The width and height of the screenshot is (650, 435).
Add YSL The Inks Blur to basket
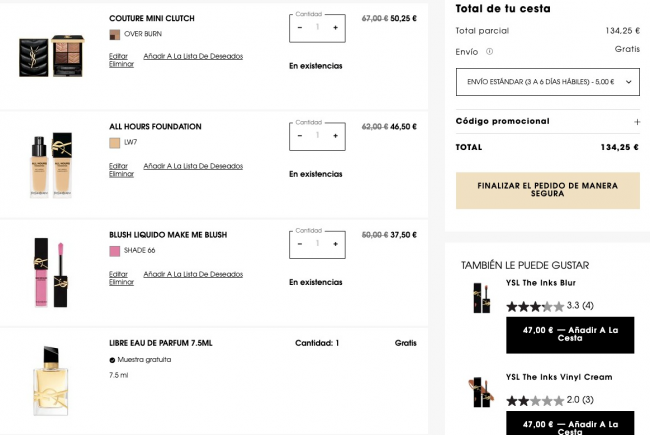coord(570,335)
